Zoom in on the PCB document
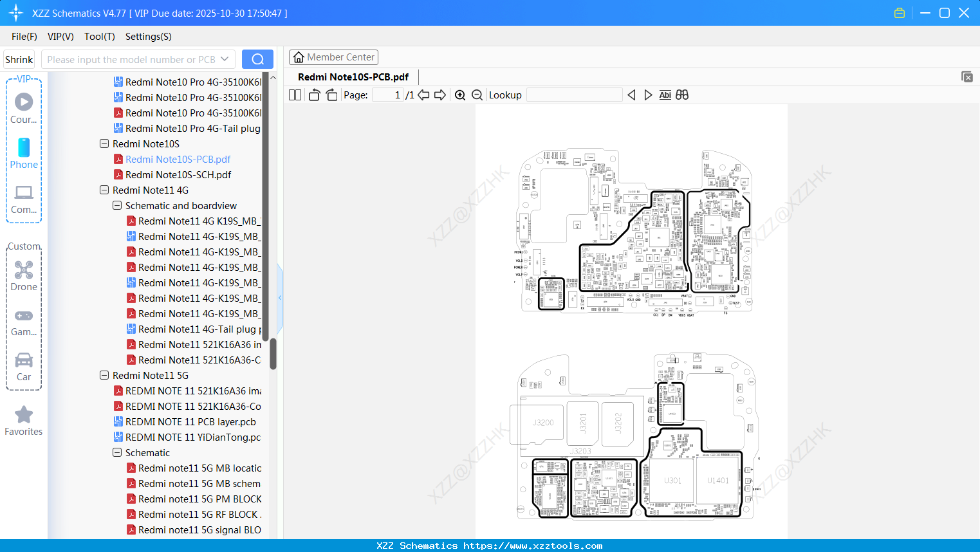The width and height of the screenshot is (980, 552). click(x=460, y=95)
